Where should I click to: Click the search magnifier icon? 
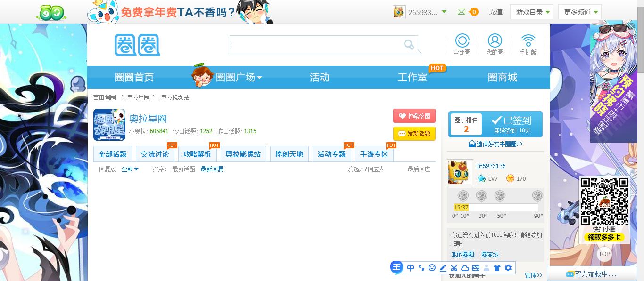(x=409, y=45)
